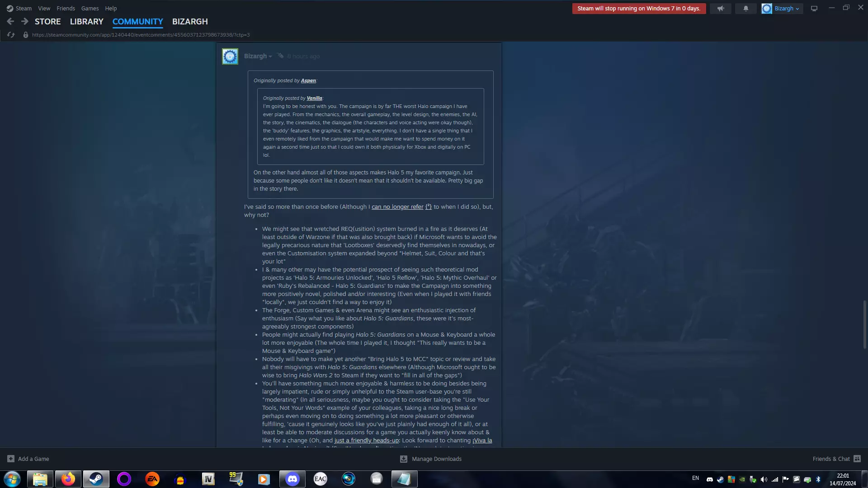Click the announcements megaphone icon
The width and height of the screenshot is (868, 488).
(x=721, y=9)
